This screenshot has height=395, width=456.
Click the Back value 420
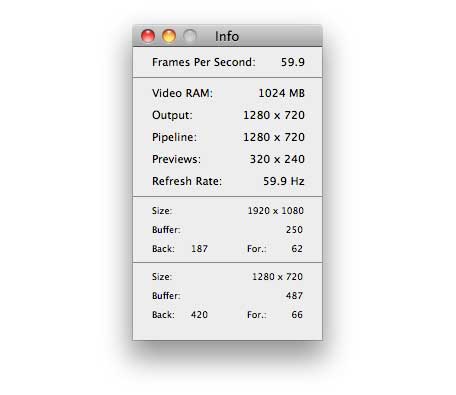[199, 315]
